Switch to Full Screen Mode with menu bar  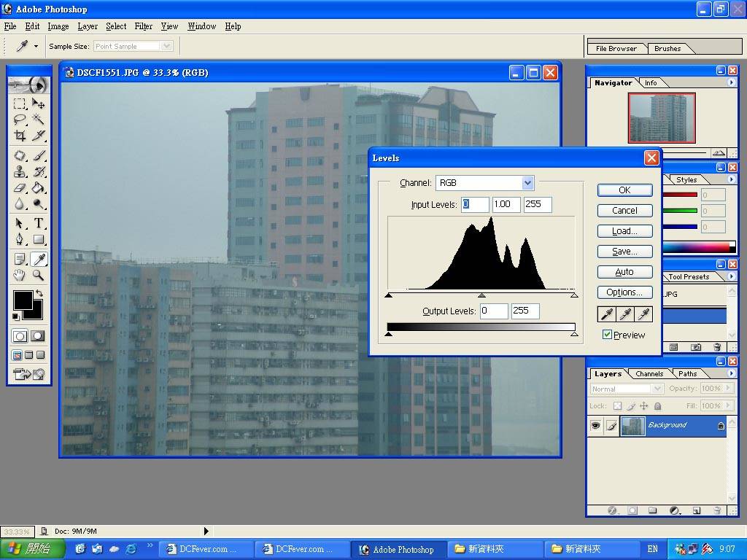tap(29, 355)
